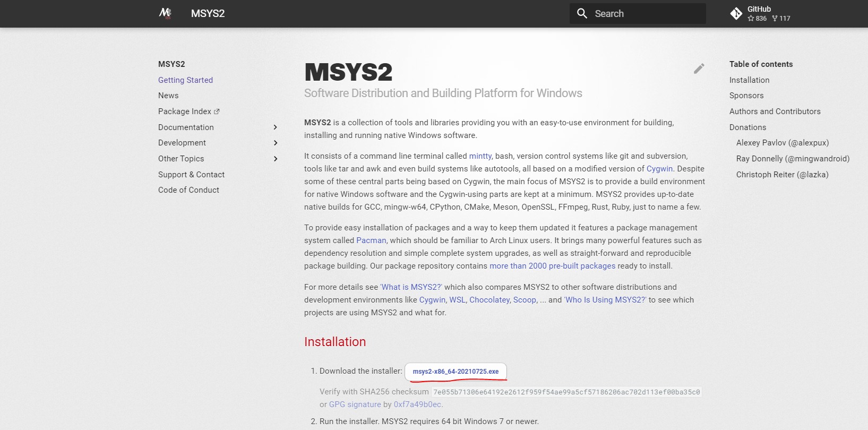The image size is (868, 430).
Task: Open the Cygwin link in the comparison list
Action: tap(432, 300)
